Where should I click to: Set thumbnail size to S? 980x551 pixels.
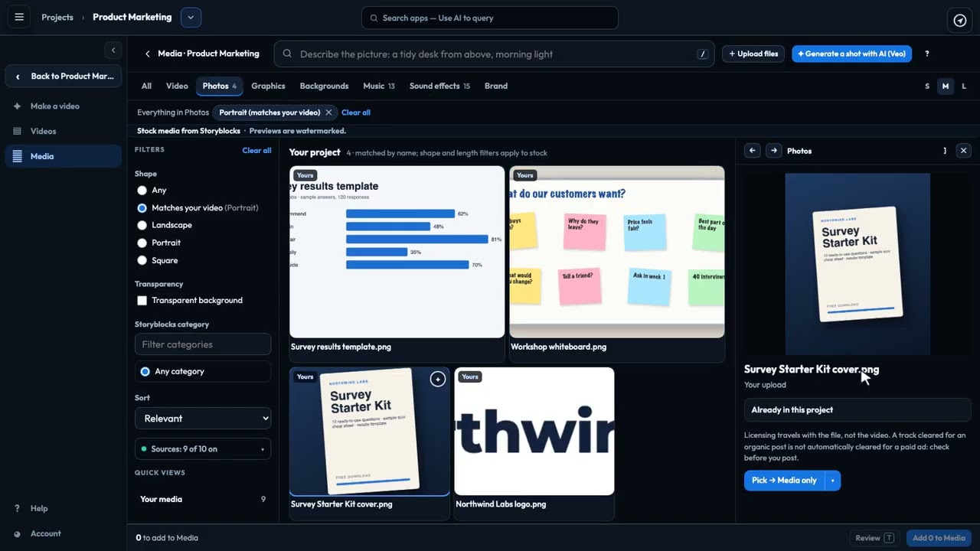click(927, 86)
